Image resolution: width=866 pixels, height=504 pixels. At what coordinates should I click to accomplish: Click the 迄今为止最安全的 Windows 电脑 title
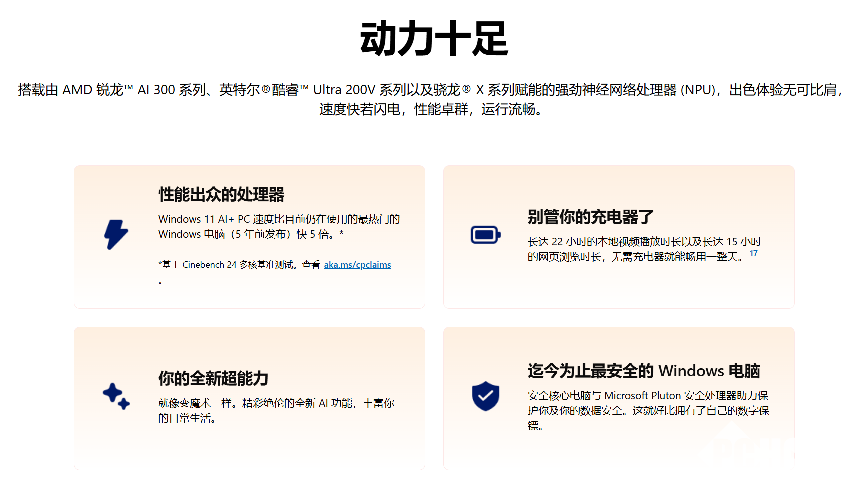[x=643, y=371]
